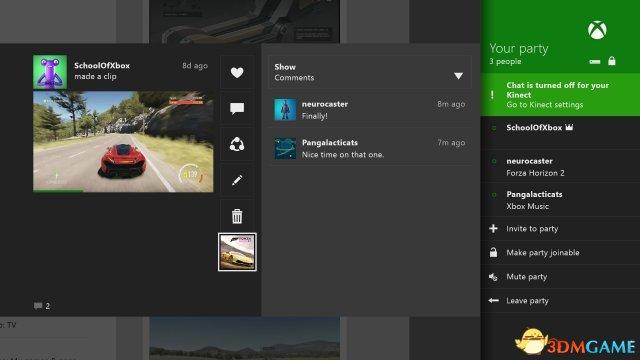Select neurocaster playing Forza Horizon 2
The width and height of the screenshot is (640, 360).
coord(560,167)
